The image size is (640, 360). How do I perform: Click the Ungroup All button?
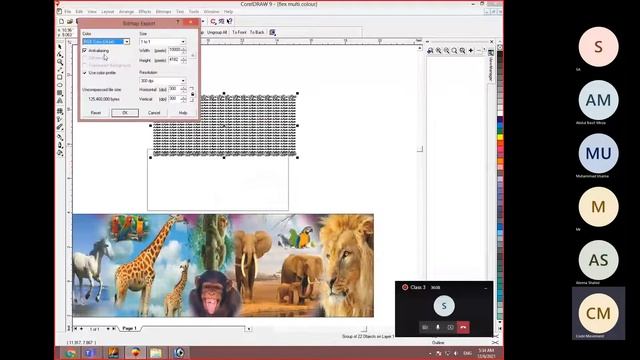(x=217, y=32)
